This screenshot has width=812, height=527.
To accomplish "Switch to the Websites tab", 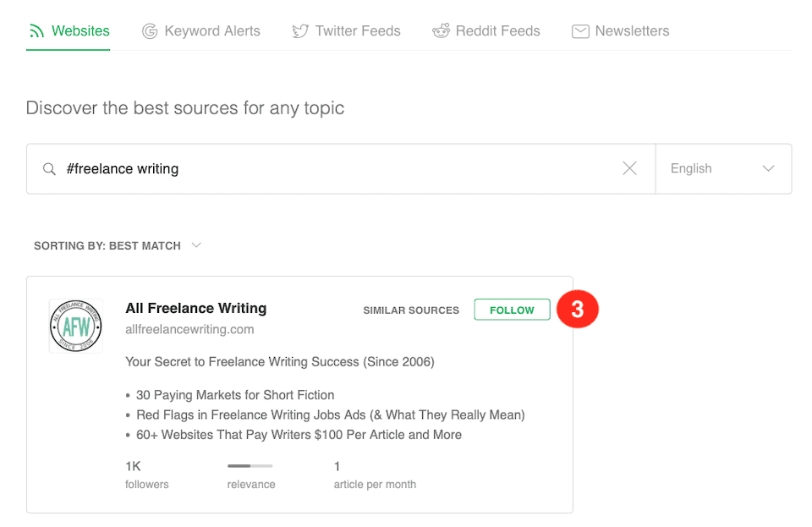I will point(80,30).
